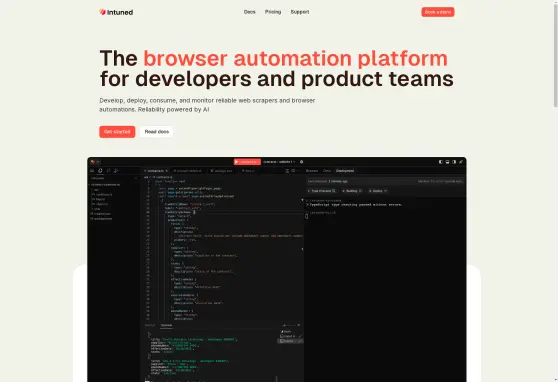Toggle the right panel layout icon in IDE
The width and height of the screenshot is (558, 382).
pyautogui.click(x=454, y=162)
